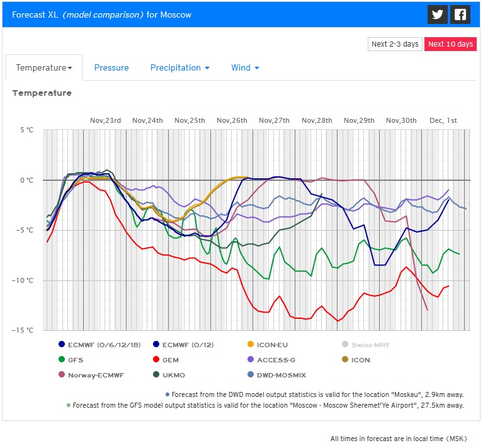
Task: Toggle ECMWF (0/12) series in legend
Action: (x=183, y=345)
